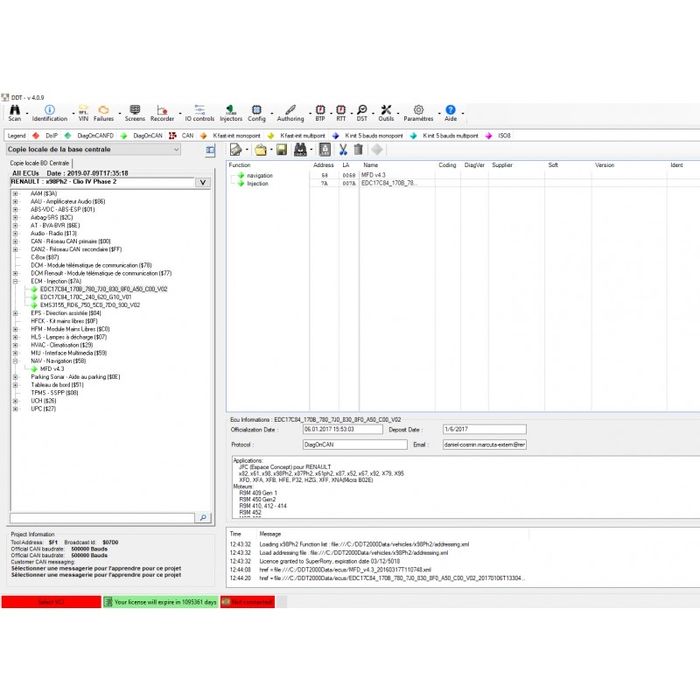Viewport: 700px width, 700px height.
Task: Open the Scan binoculars tool
Action: click(x=15, y=113)
